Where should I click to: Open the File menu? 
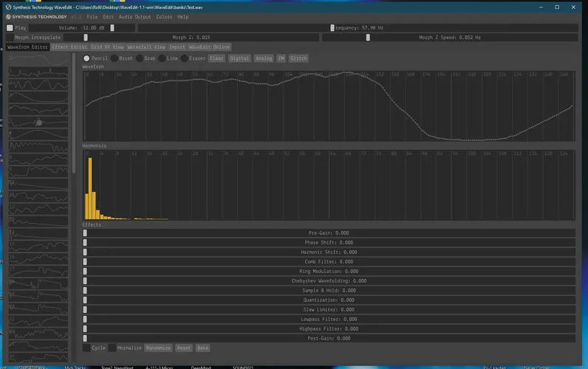click(x=92, y=16)
